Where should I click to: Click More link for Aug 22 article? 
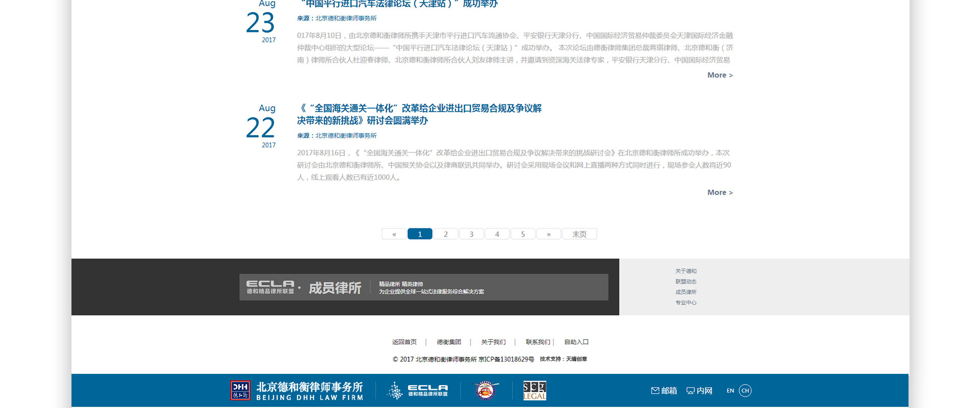[x=720, y=192]
